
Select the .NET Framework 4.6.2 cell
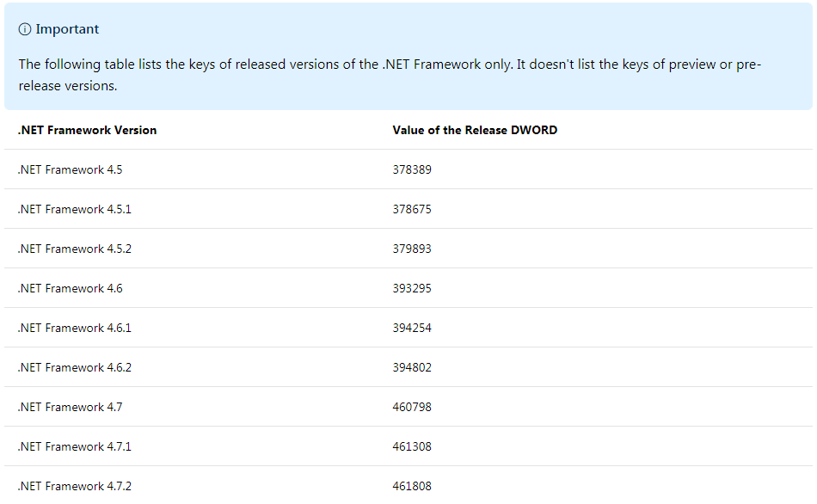[75, 368]
